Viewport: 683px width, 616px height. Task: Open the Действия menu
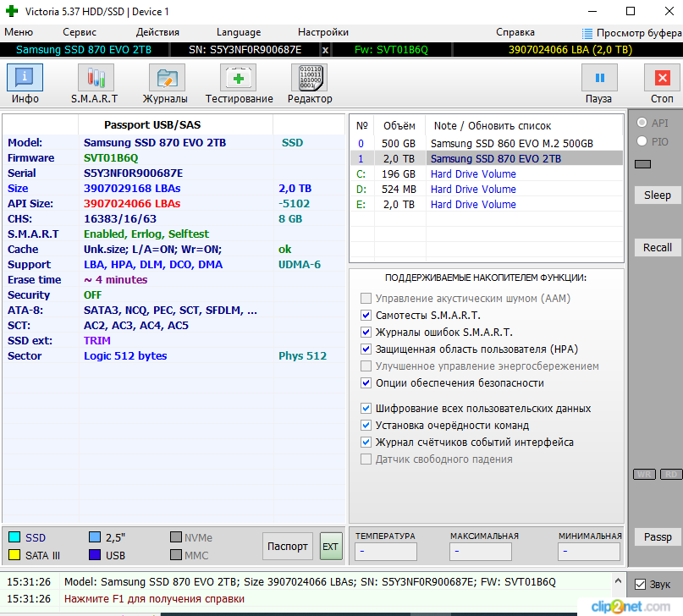[157, 32]
